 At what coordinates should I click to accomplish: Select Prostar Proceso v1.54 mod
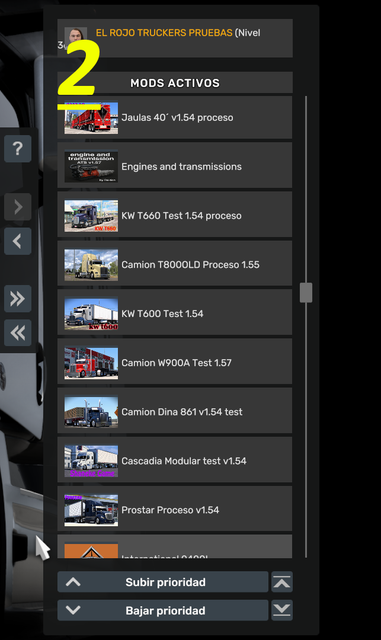[174, 510]
